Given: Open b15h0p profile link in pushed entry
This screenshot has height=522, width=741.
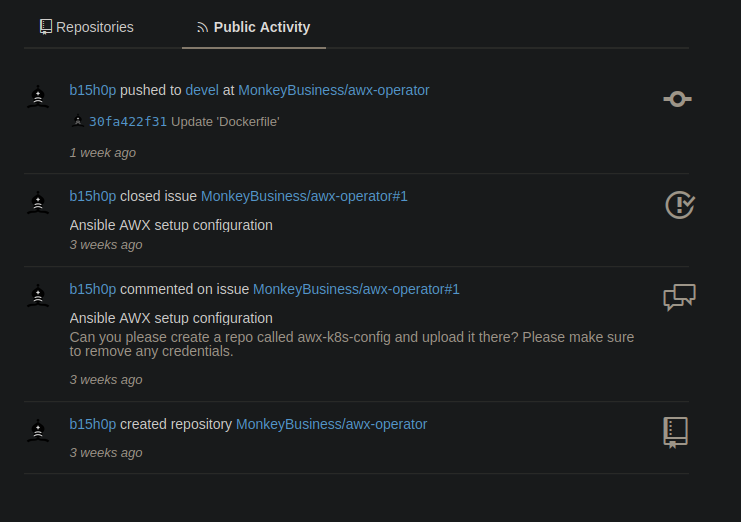Looking at the screenshot, I should pyautogui.click(x=93, y=90).
